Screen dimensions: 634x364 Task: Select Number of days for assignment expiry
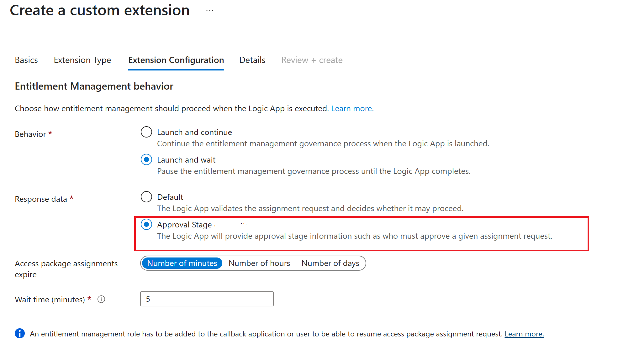pos(330,263)
